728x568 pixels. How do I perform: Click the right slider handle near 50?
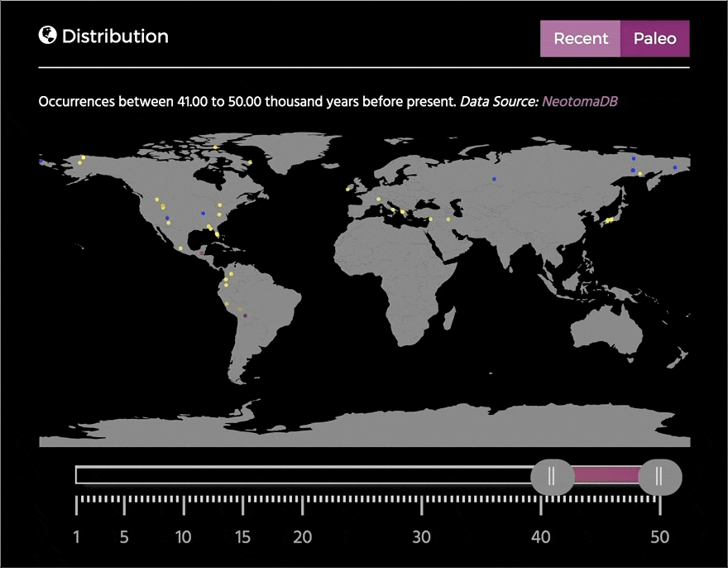coord(659,475)
